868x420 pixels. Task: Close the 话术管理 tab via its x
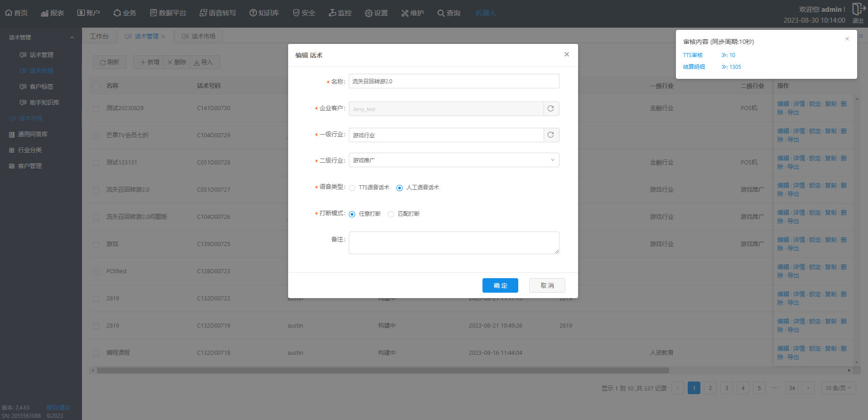[x=163, y=37]
